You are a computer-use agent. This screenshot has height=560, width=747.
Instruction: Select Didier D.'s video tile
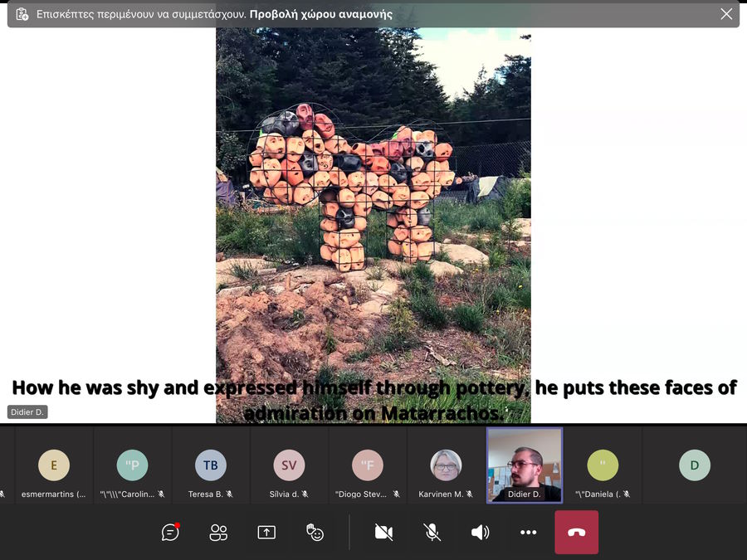(525, 465)
